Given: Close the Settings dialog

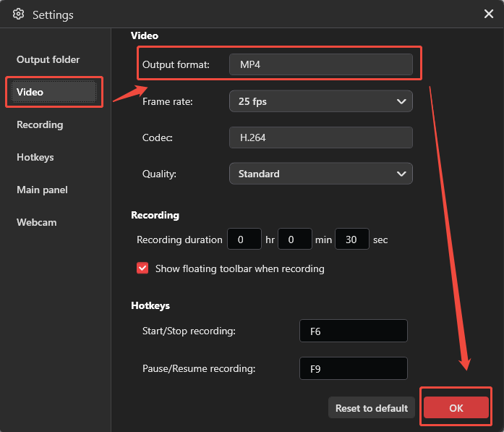Looking at the screenshot, I should pos(489,14).
